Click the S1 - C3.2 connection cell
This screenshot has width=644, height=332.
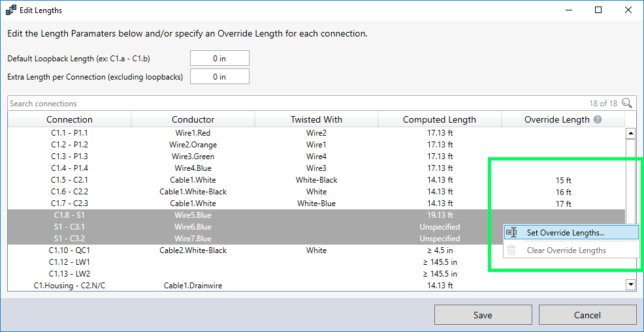pyautogui.click(x=69, y=239)
